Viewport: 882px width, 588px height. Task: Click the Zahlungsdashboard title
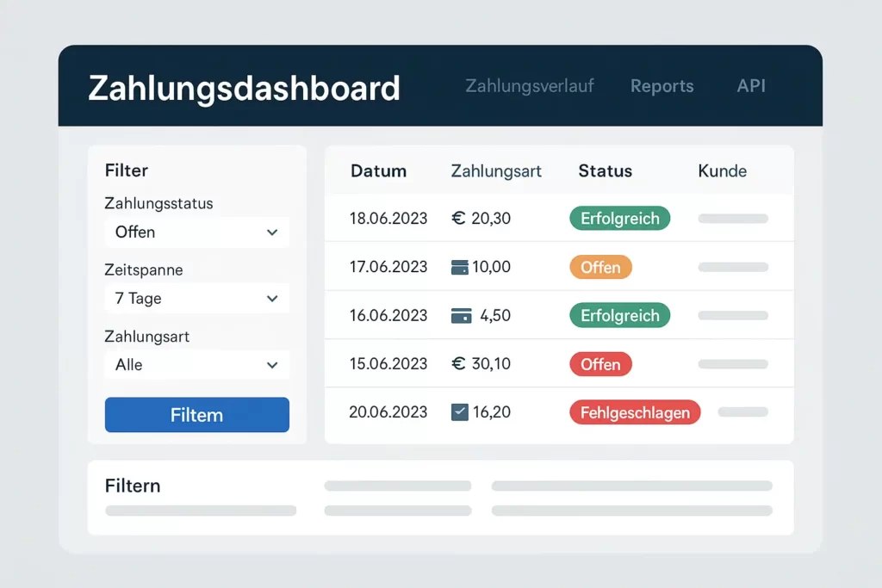244,89
